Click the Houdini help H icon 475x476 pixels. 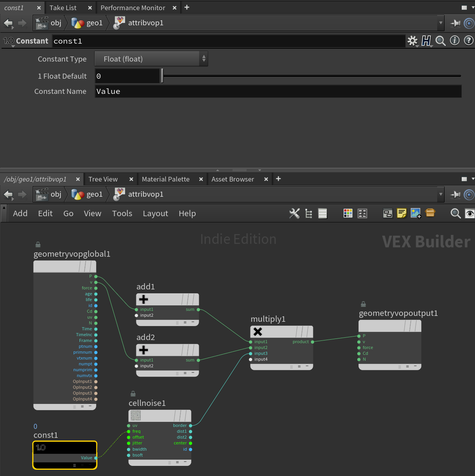[x=427, y=41]
